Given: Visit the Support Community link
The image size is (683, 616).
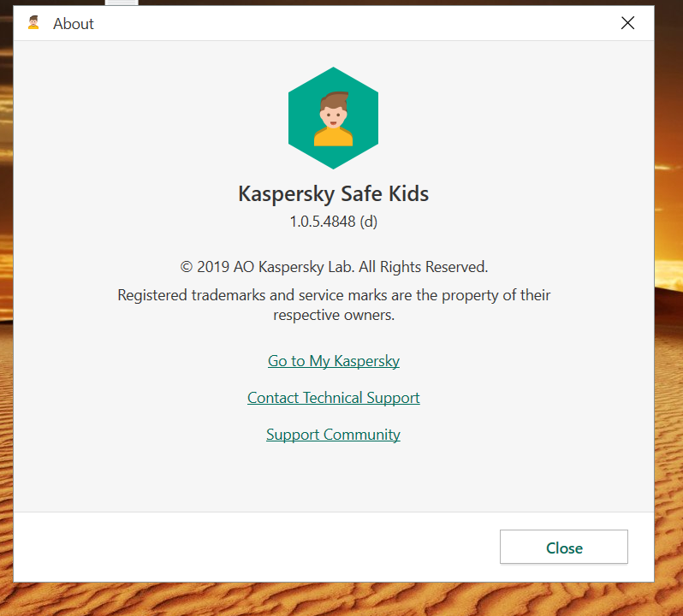Looking at the screenshot, I should (x=333, y=435).
